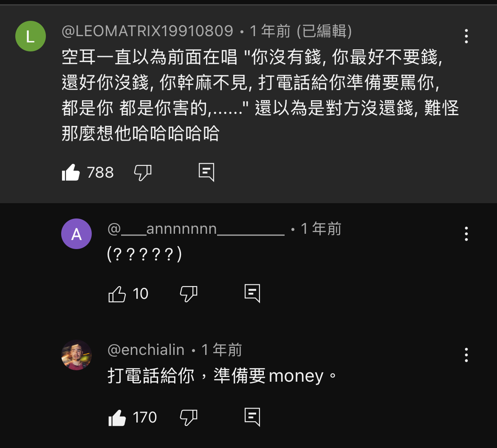Open options menu for LEOMATRIX19910809 comment
Viewport: 497px width, 448px height.
point(466,36)
